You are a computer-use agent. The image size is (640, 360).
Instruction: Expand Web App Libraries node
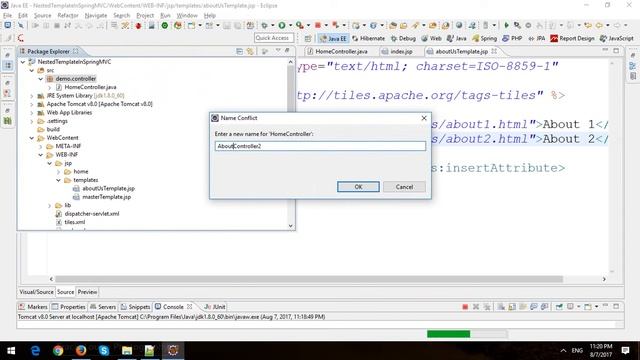tap(32, 113)
